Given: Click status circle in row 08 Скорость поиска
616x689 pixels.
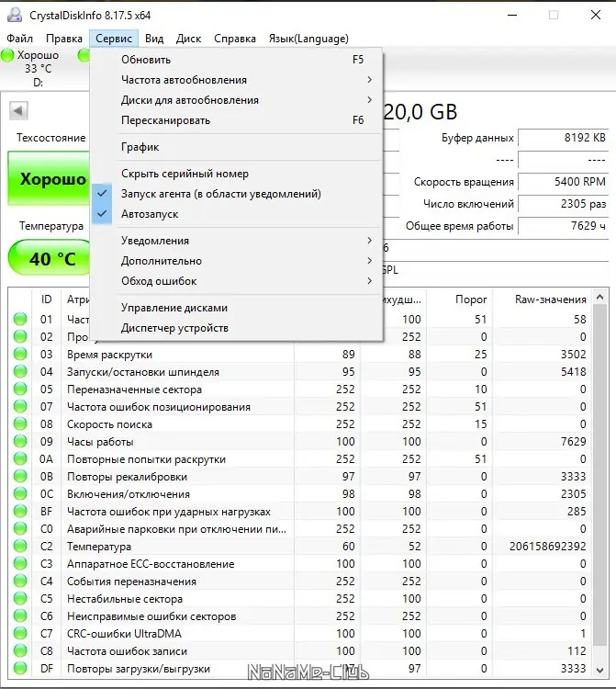Looking at the screenshot, I should click(20, 424).
